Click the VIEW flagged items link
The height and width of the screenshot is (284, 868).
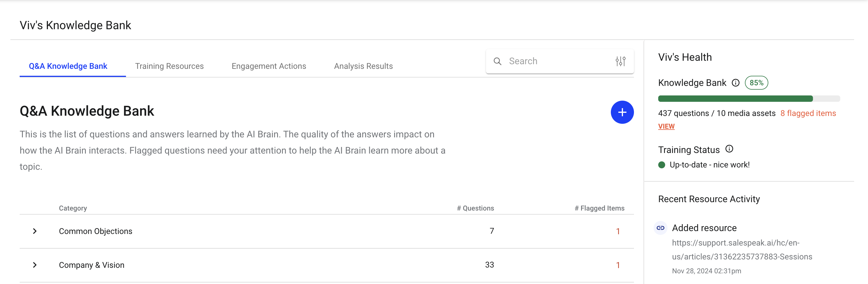coord(666,126)
